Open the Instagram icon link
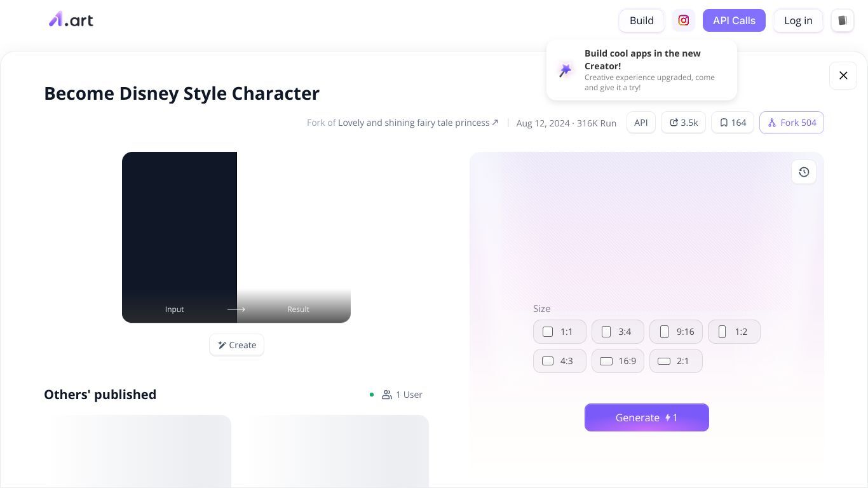868x488 pixels. tap(684, 20)
